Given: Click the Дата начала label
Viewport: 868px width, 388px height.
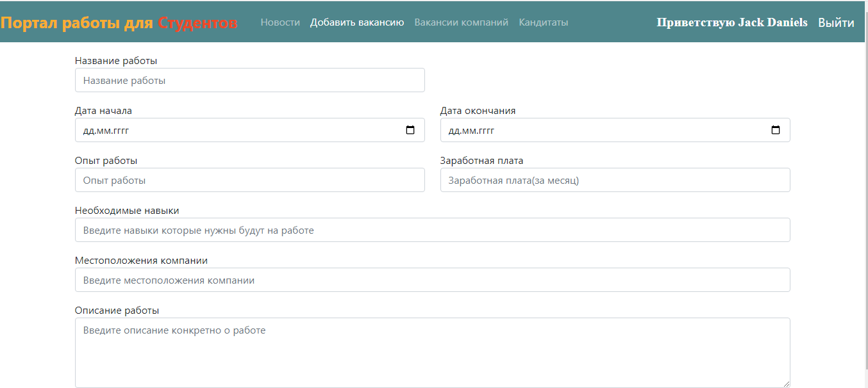Looking at the screenshot, I should pos(104,111).
